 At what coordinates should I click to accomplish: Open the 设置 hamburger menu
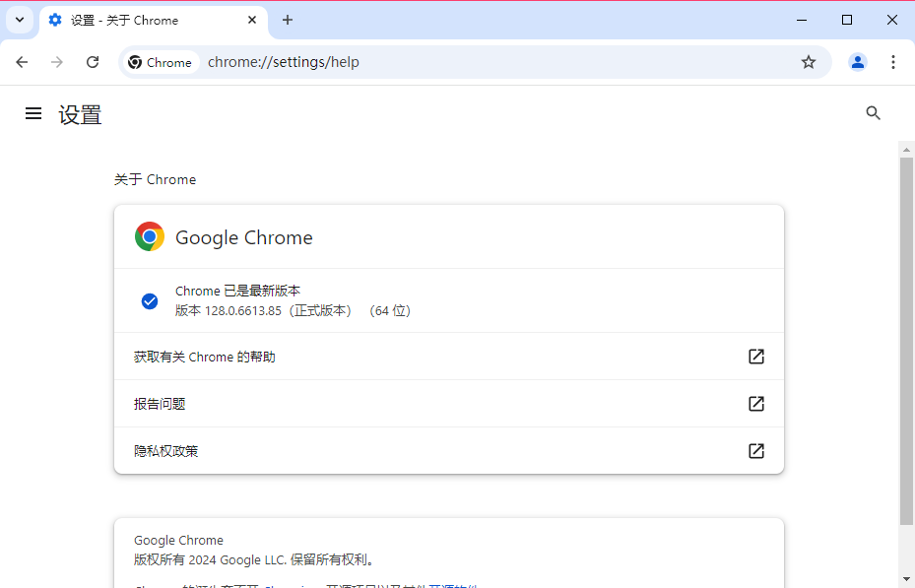click(x=33, y=114)
